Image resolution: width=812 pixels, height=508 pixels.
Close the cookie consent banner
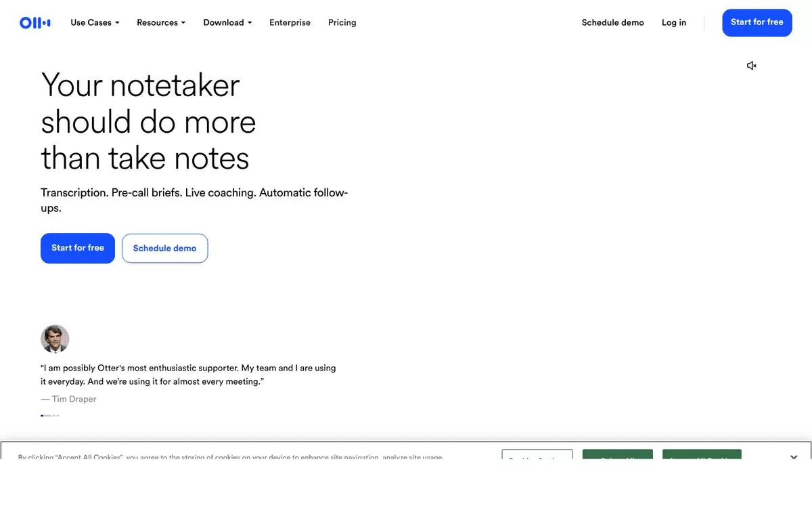point(794,457)
